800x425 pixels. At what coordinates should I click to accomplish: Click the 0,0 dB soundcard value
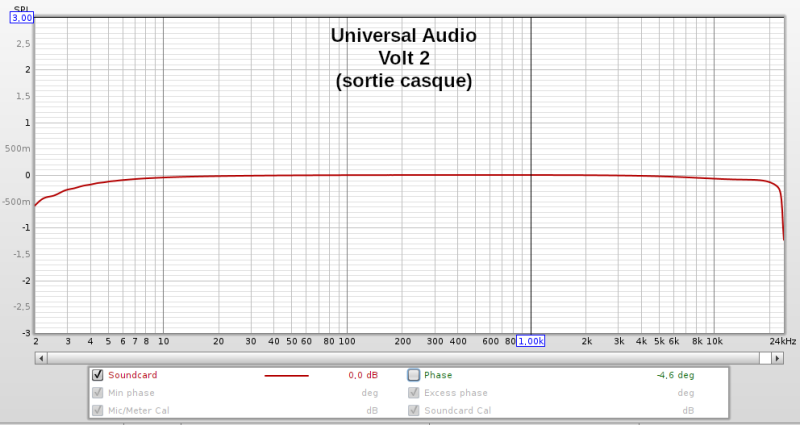coord(363,376)
